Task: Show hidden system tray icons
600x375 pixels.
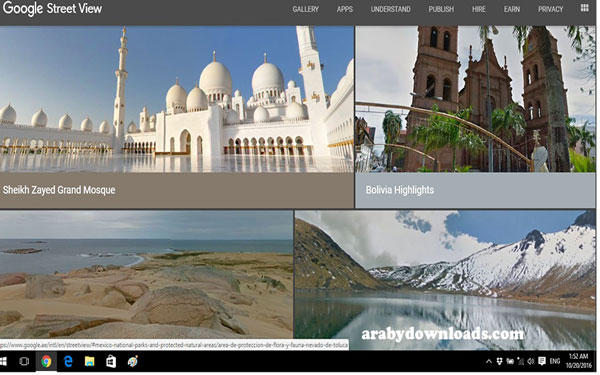Action: [489, 361]
